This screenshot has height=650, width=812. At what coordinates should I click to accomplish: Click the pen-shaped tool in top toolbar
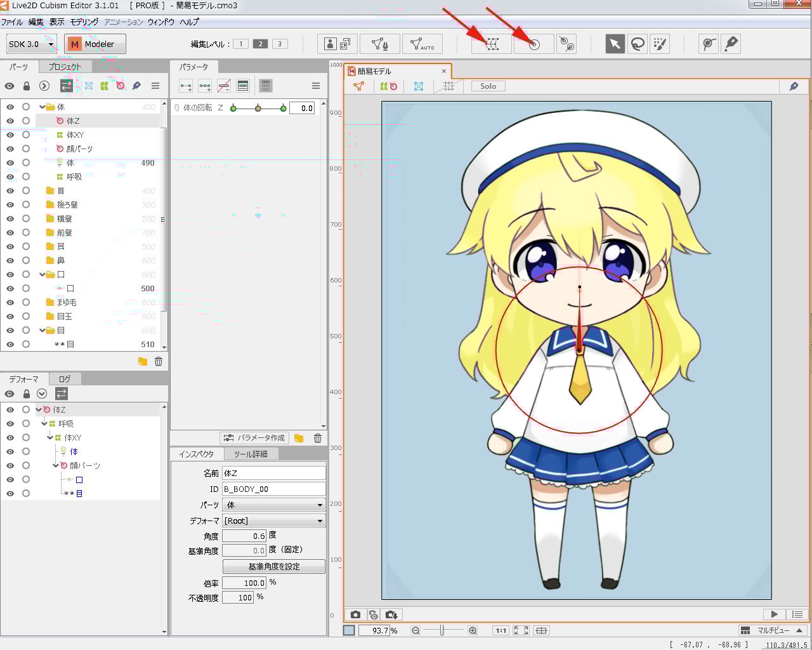tap(731, 44)
